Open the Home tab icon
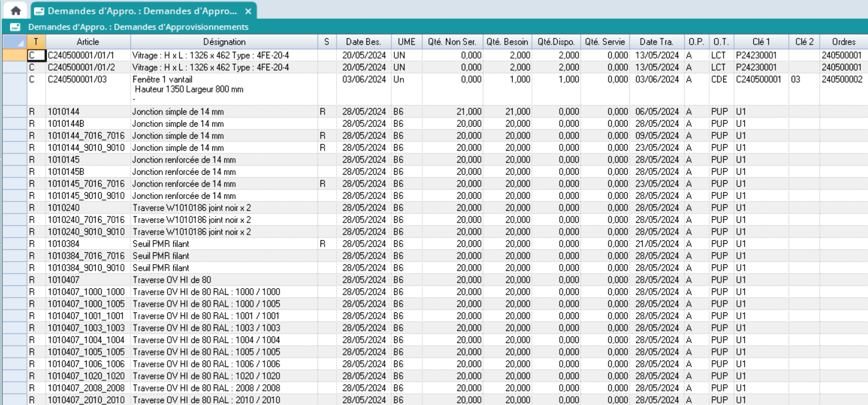868x405 pixels. [x=16, y=11]
